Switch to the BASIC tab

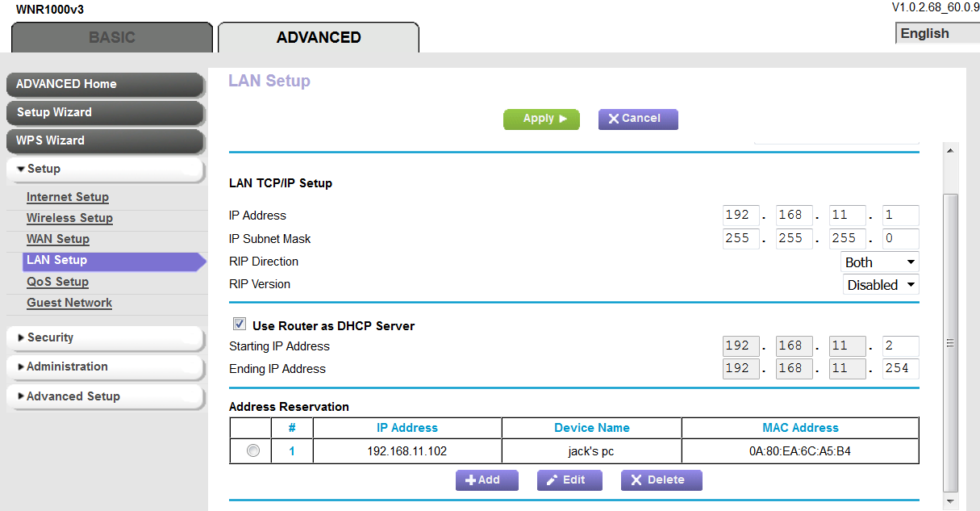coord(112,38)
